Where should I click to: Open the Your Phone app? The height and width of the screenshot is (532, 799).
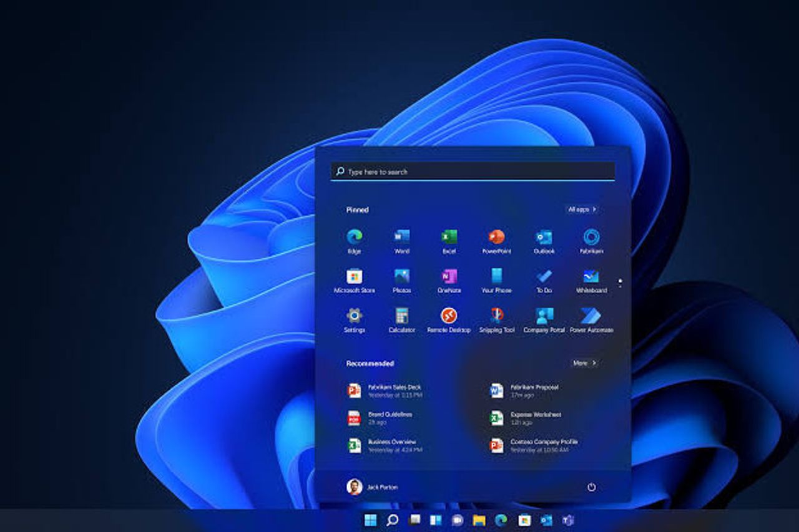coord(496,281)
